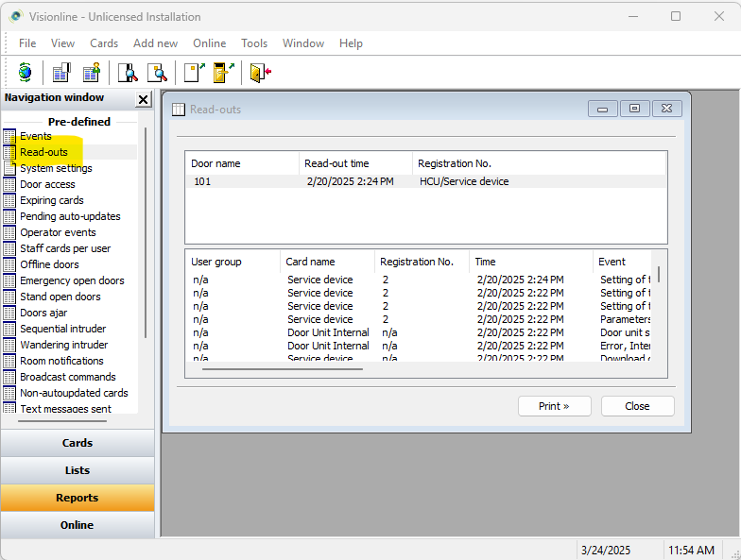
Task: Select the Non-autoupdated cards report
Action: coord(74,393)
